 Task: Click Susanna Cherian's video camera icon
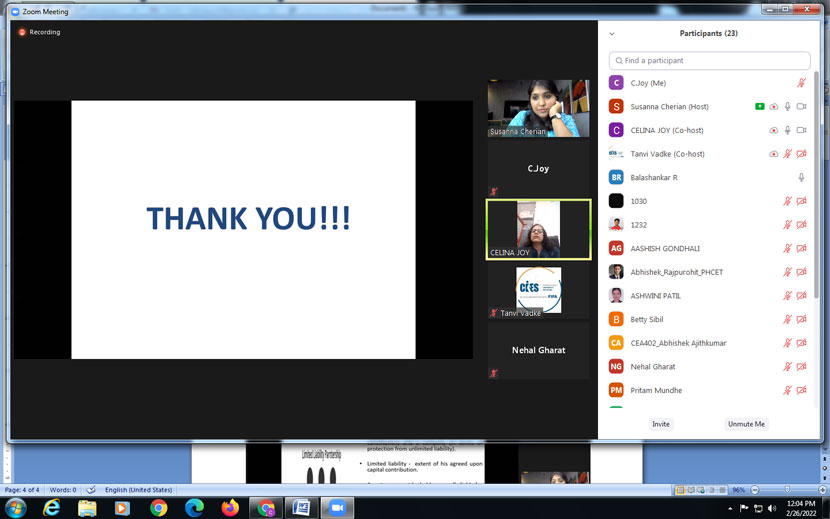(801, 107)
